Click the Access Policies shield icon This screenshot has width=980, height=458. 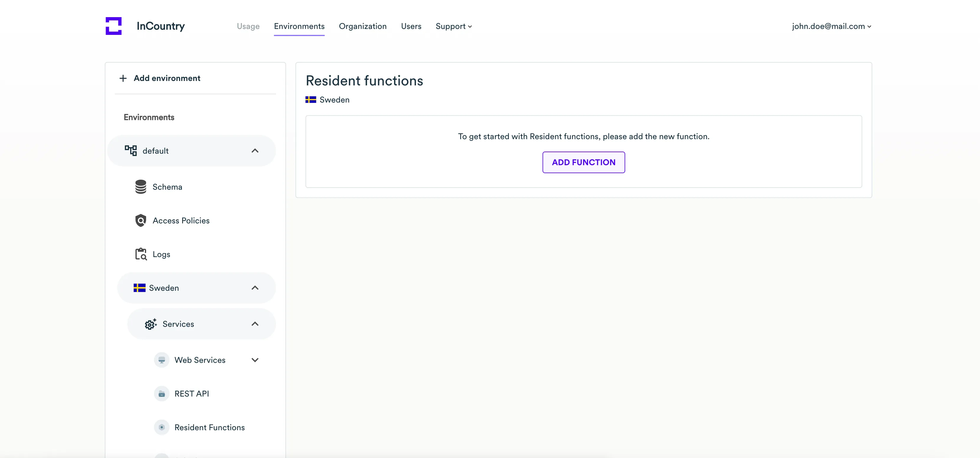(x=141, y=220)
